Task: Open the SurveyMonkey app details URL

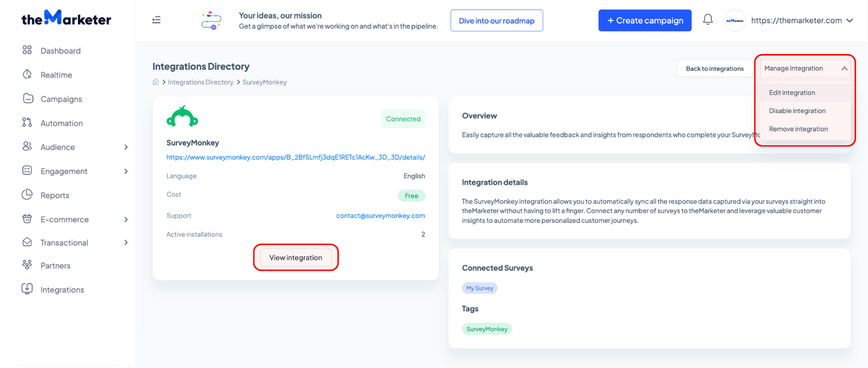Action: (x=296, y=157)
